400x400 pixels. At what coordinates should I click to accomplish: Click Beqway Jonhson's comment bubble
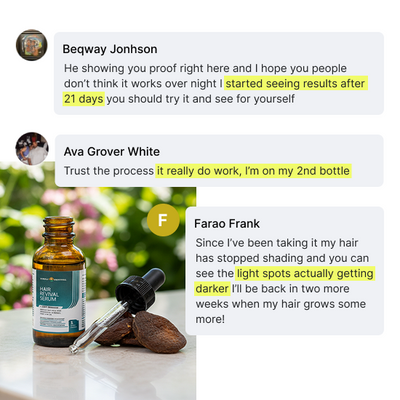219,73
